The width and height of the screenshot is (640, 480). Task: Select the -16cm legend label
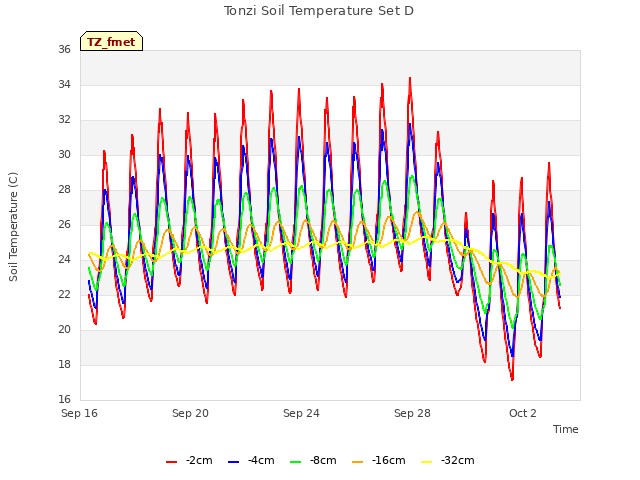[389, 460]
